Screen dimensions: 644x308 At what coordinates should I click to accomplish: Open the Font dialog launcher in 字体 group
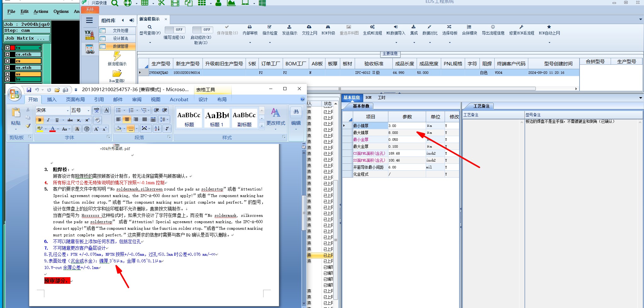coord(108,137)
